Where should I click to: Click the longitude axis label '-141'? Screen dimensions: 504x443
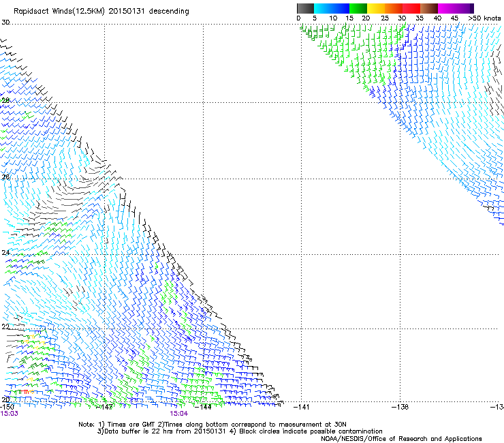click(x=302, y=407)
